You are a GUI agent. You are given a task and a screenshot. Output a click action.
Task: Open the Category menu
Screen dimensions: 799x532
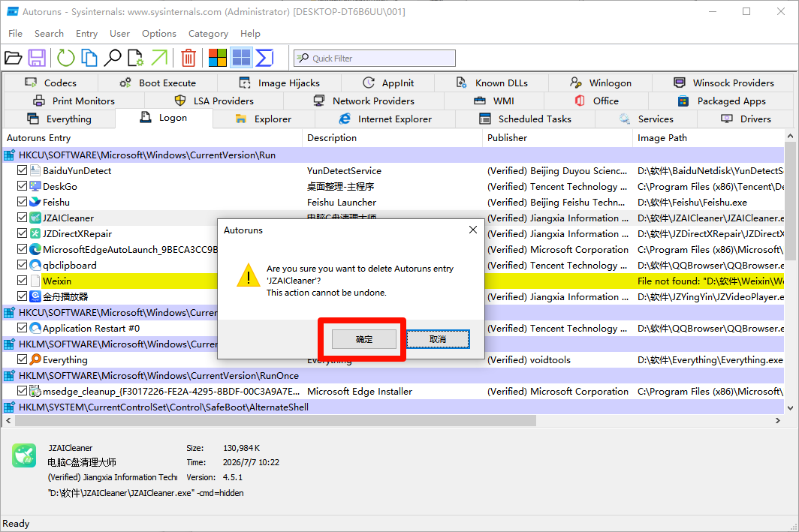(208, 34)
